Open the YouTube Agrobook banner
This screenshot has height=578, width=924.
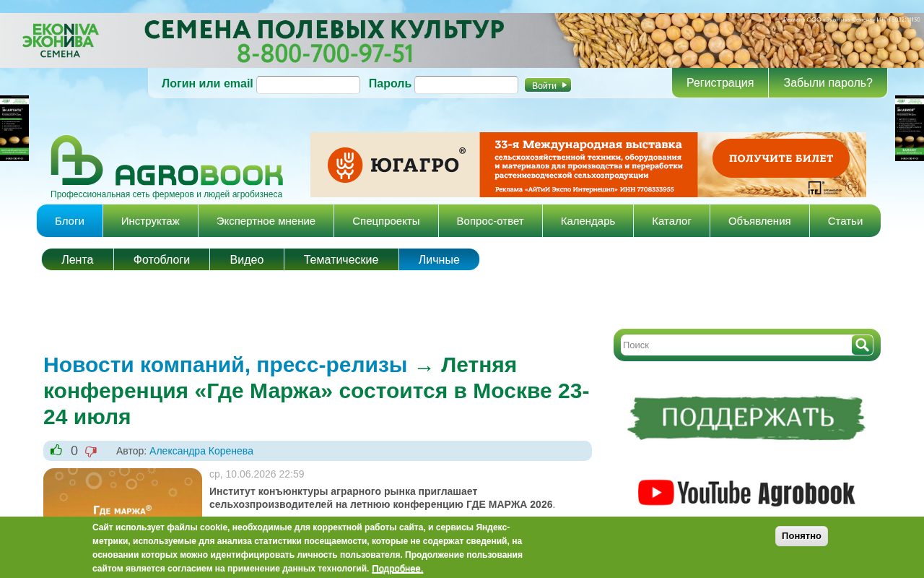tap(746, 493)
